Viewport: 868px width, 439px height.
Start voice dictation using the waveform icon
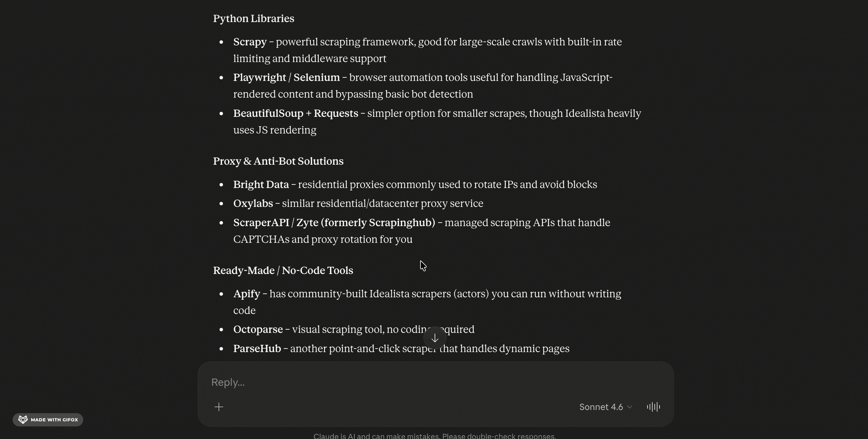point(653,407)
